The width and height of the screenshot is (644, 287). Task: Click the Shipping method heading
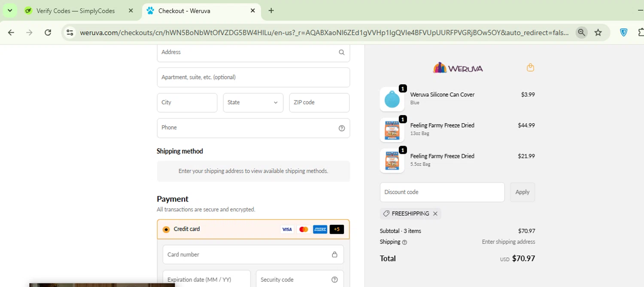point(180,151)
